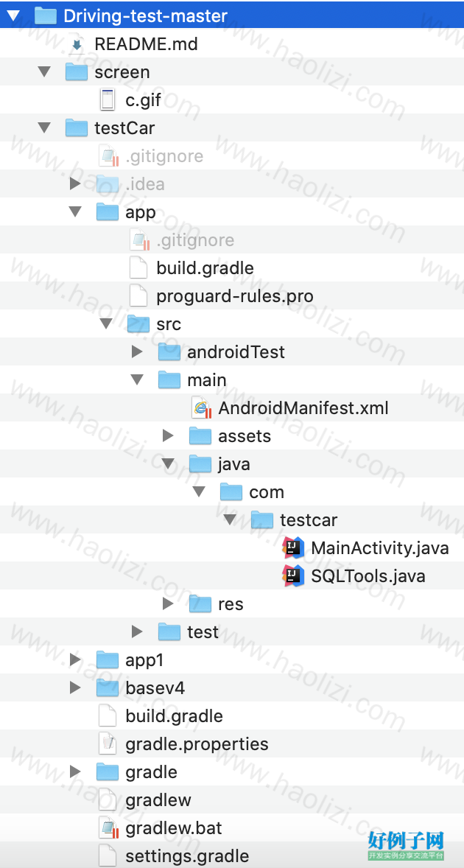The width and height of the screenshot is (464, 868).
Task: Expand the app1 folder
Action: coord(74,660)
